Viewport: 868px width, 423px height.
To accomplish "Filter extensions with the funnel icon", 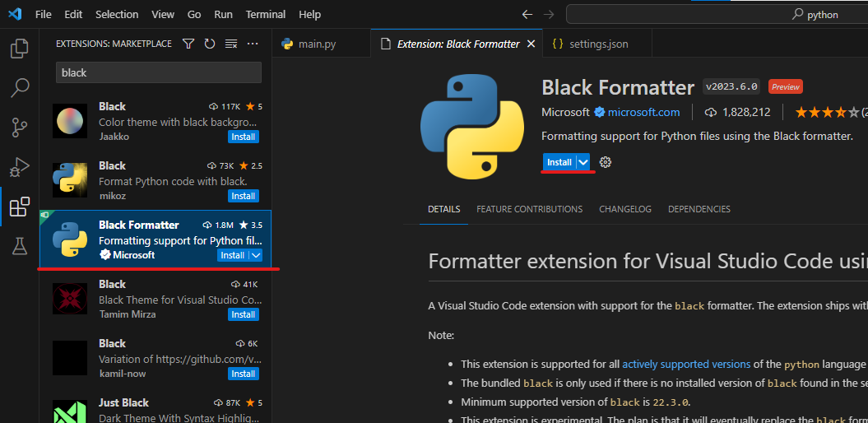I will pyautogui.click(x=188, y=44).
